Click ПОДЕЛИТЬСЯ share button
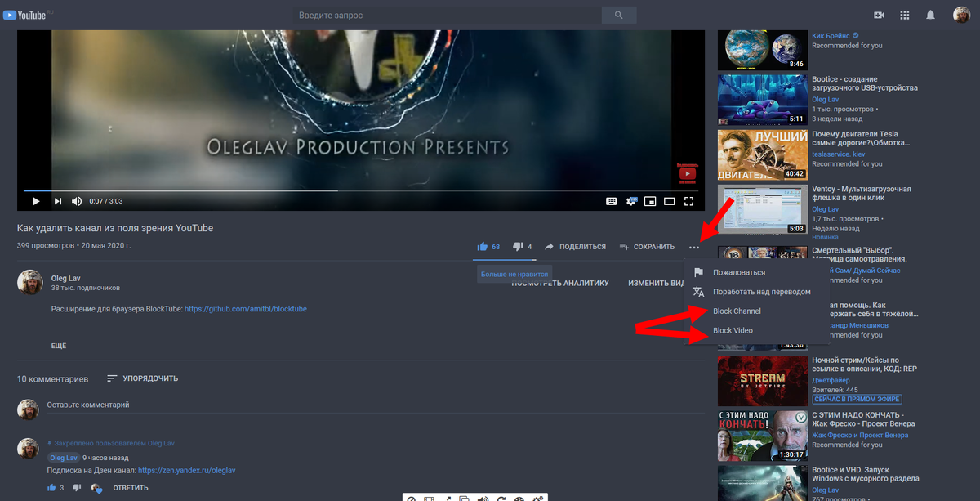The height and width of the screenshot is (501, 980). 576,246
